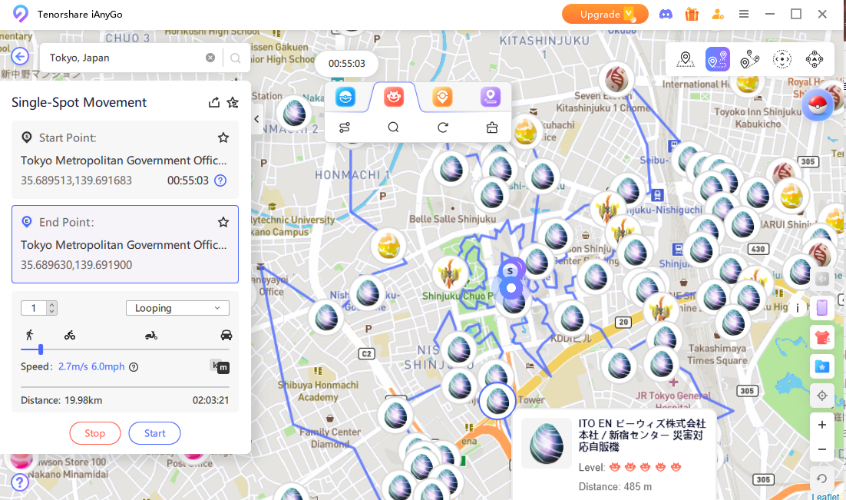846x500 pixels.
Task: Click the search magnifier under the raid tab
Action: coord(393,127)
